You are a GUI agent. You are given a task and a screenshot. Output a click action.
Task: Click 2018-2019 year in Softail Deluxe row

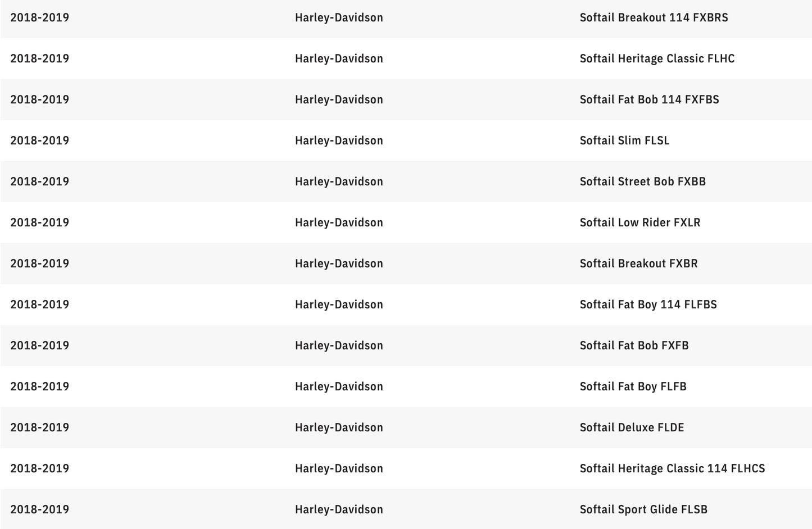click(x=39, y=427)
